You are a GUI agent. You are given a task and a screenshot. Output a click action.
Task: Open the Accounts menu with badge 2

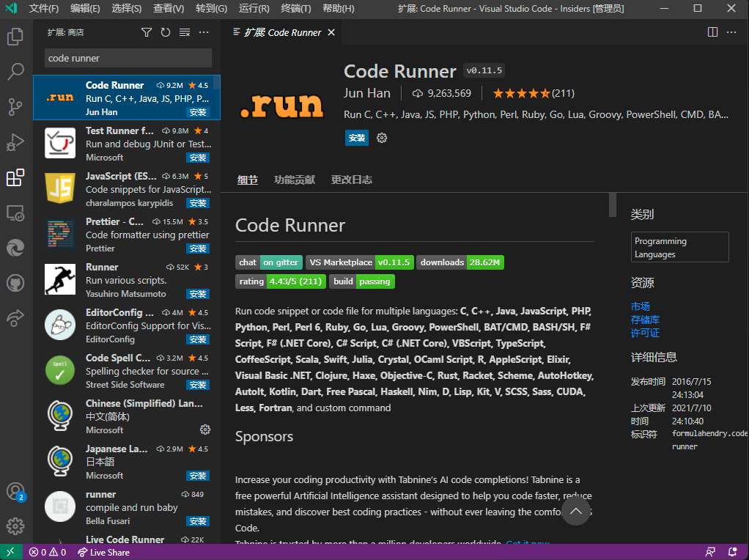(15, 492)
